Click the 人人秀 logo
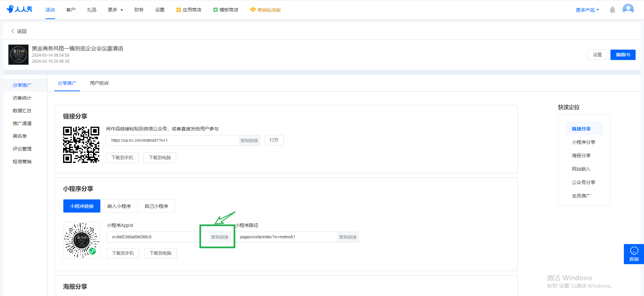 [x=19, y=9]
